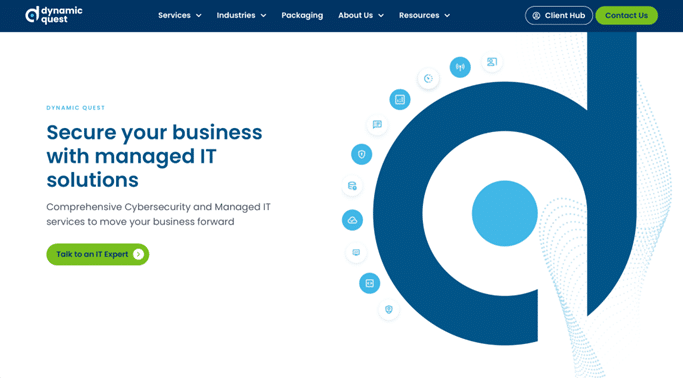Go to the Packaging page
The height and width of the screenshot is (378, 683).
click(302, 15)
